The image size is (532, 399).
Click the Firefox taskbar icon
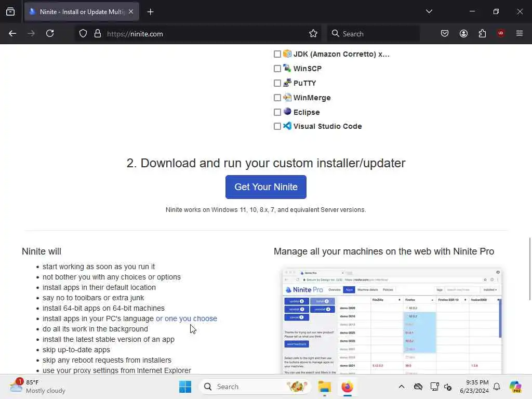(x=348, y=387)
